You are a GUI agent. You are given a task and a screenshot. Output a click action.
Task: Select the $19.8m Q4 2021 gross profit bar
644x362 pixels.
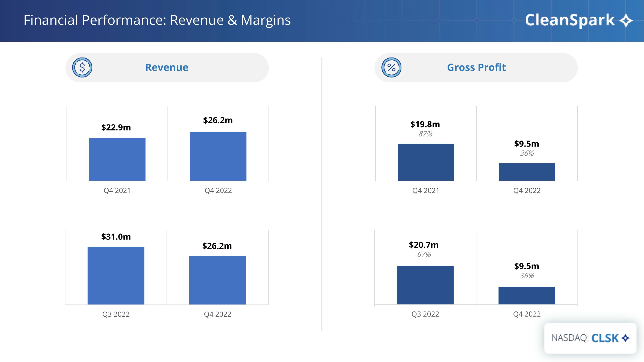426,162
